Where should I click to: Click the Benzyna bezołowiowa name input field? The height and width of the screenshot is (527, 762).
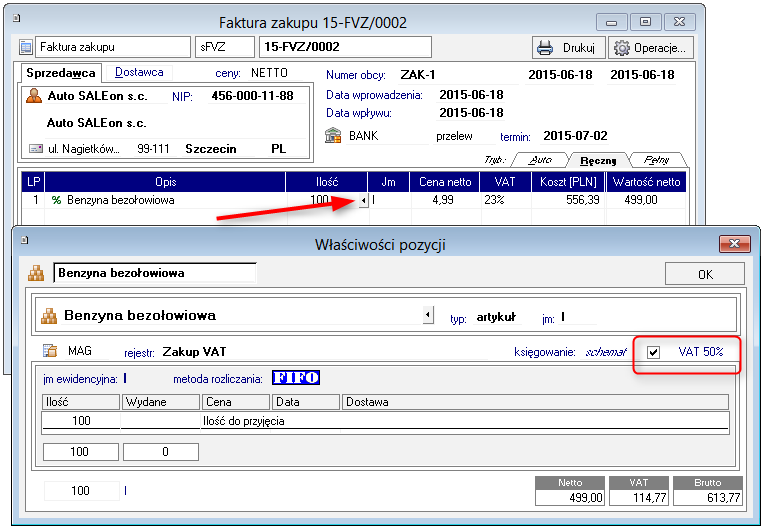tap(155, 273)
